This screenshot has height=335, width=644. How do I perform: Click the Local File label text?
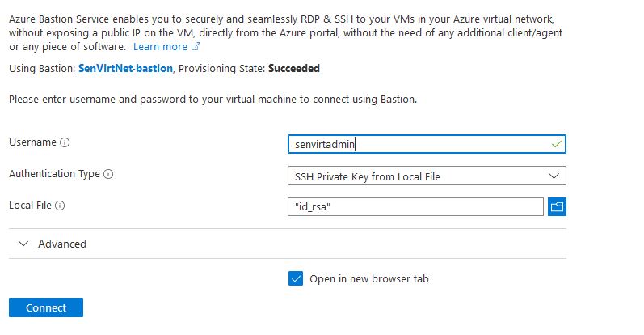pos(30,206)
